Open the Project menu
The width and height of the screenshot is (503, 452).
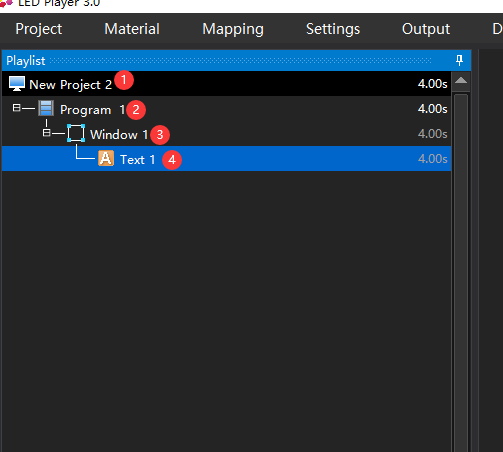39,29
